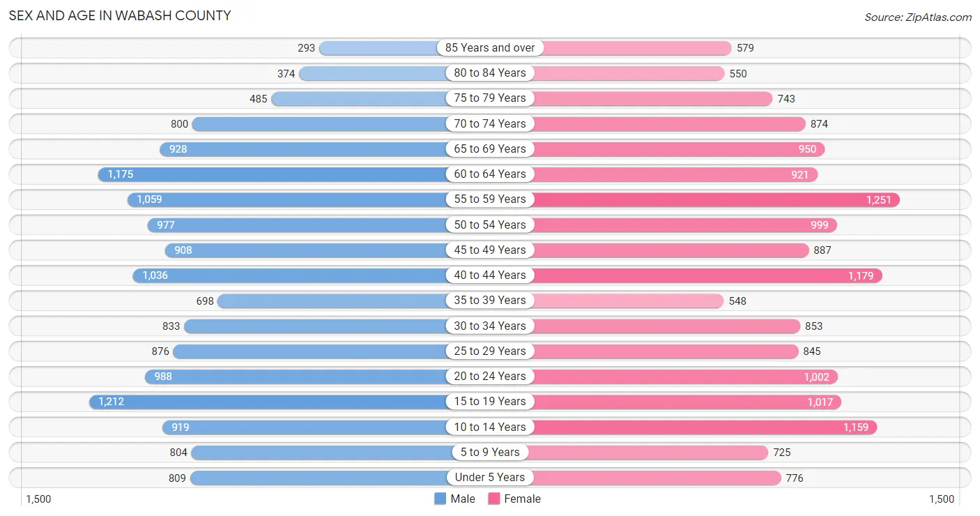The height and width of the screenshot is (516, 980).
Task: Select the 15 to 19 Years label
Action: [x=490, y=401]
